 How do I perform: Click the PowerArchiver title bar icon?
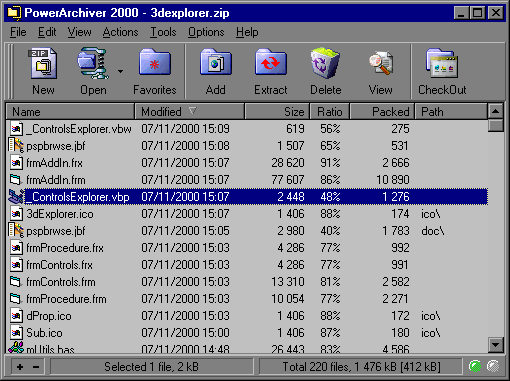pyautogui.click(x=14, y=13)
